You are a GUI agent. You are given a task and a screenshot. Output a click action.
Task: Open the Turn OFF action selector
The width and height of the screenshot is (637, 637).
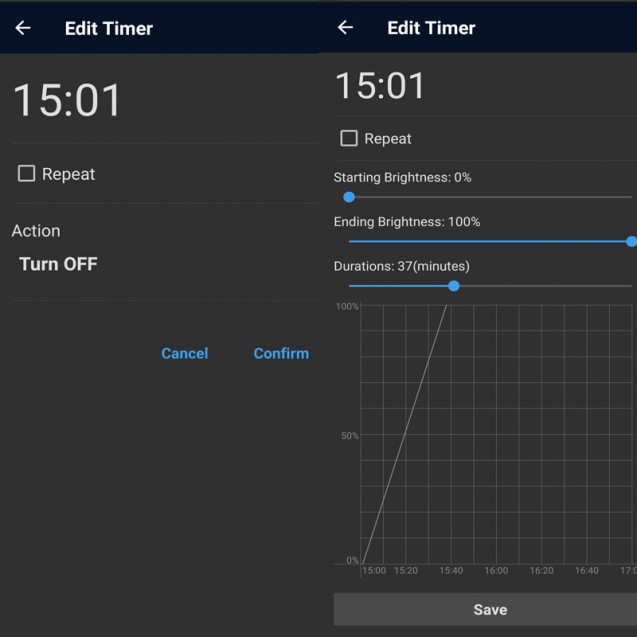coord(58,265)
